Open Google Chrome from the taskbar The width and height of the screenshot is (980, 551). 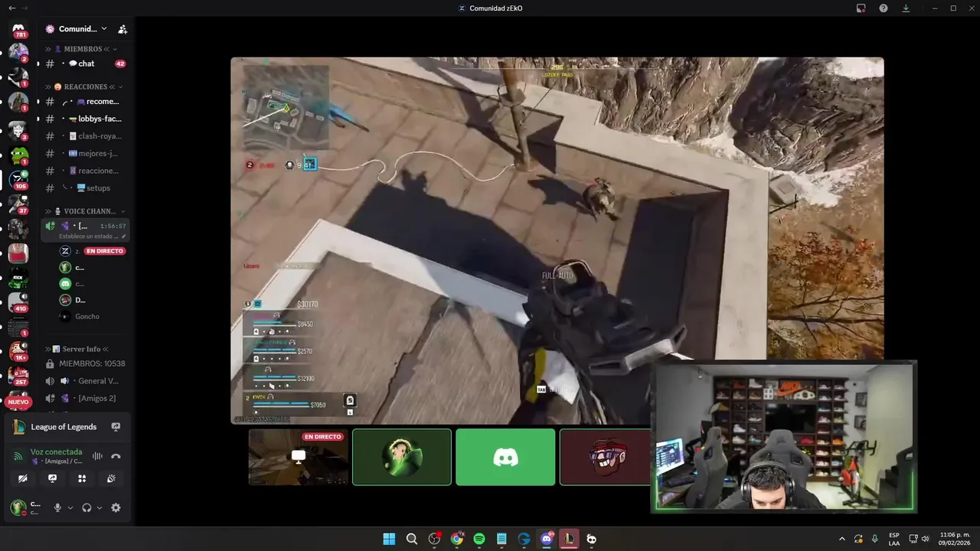point(457,539)
